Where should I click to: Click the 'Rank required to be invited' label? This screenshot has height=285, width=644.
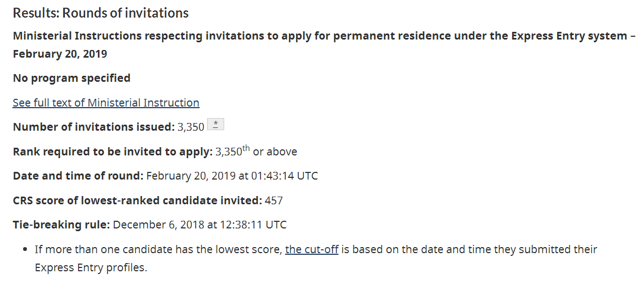113,152
